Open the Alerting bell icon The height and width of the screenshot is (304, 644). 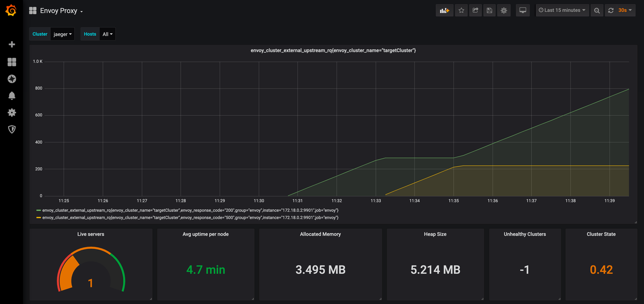point(11,96)
